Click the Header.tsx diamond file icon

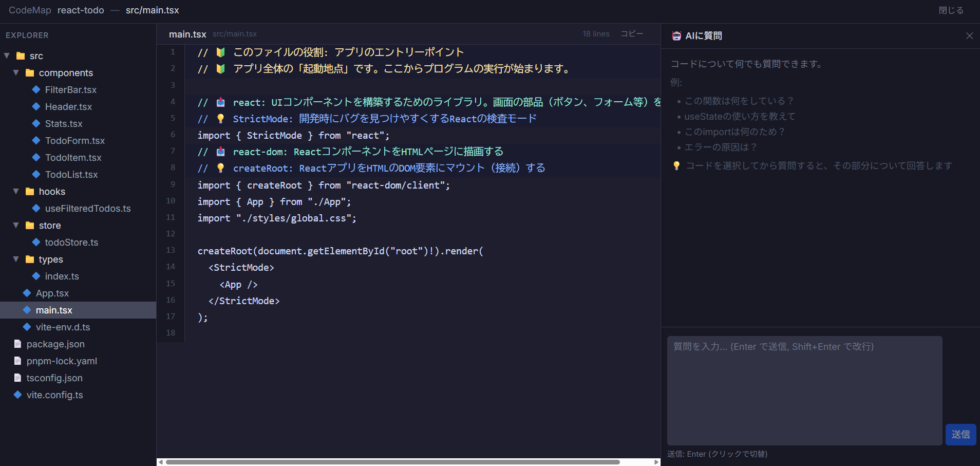(36, 106)
